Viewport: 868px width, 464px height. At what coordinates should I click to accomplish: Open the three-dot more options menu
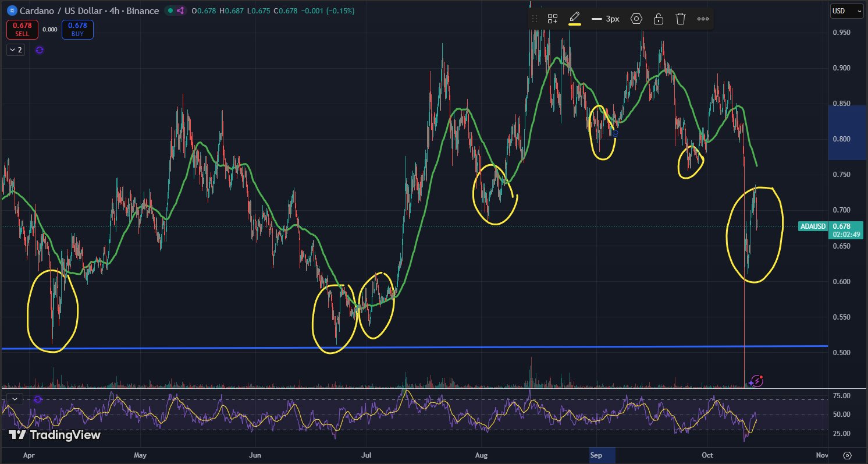pyautogui.click(x=703, y=19)
